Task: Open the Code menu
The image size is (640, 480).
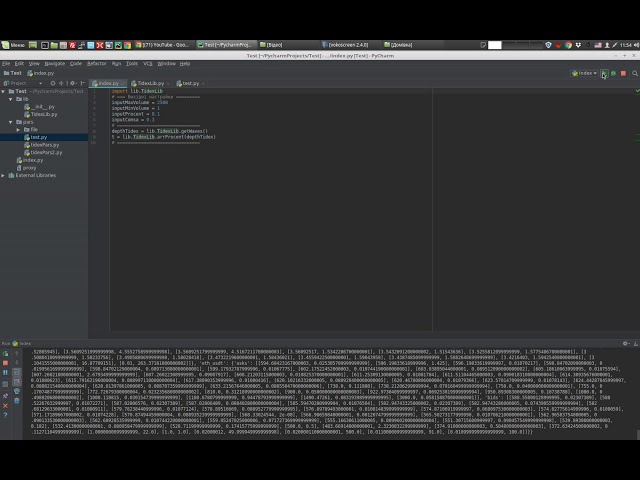Action: coord(76,64)
